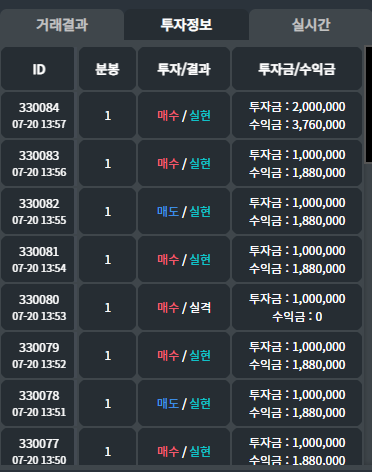Viewport: 372px width, 472px height.
Task: Switch to the 거래결과 tab
Action: pos(62,25)
